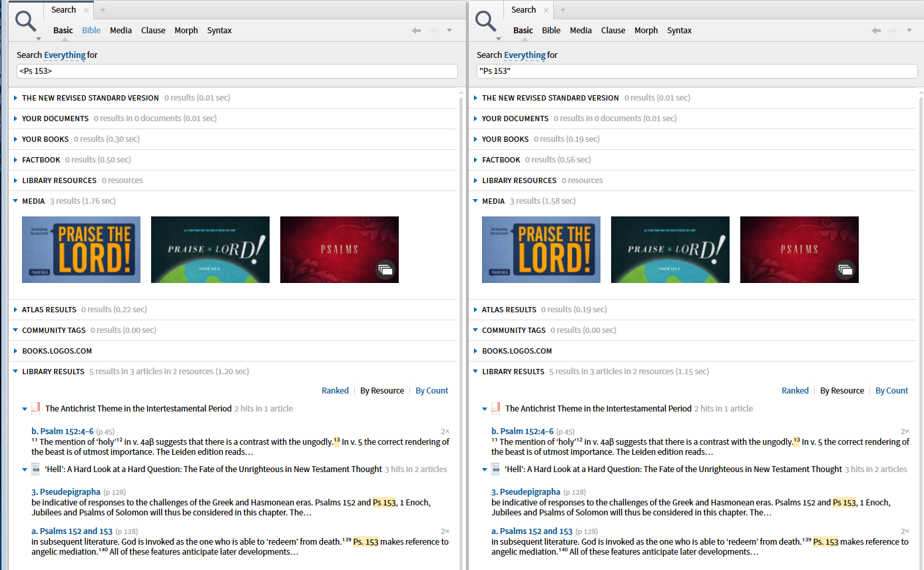The height and width of the screenshot is (570, 924).
Task: Open the panel menu via the down-arrow icon
Action: 449,30
